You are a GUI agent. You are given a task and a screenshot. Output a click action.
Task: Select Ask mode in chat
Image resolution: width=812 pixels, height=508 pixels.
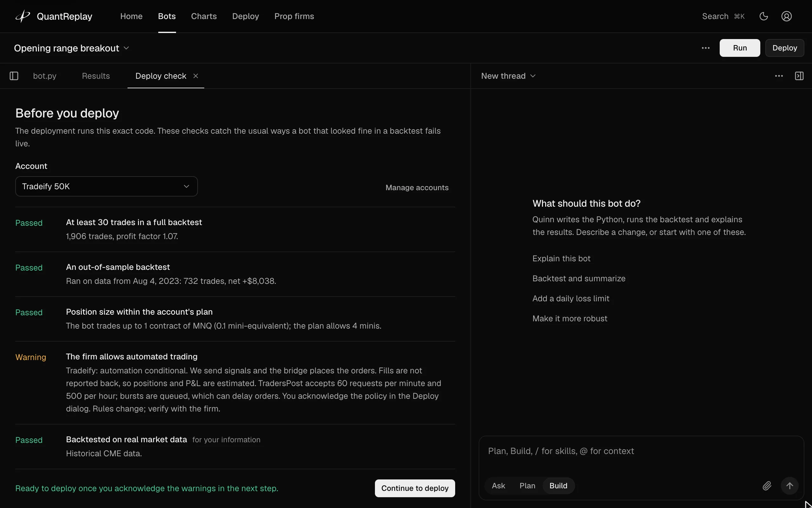pyautogui.click(x=498, y=486)
